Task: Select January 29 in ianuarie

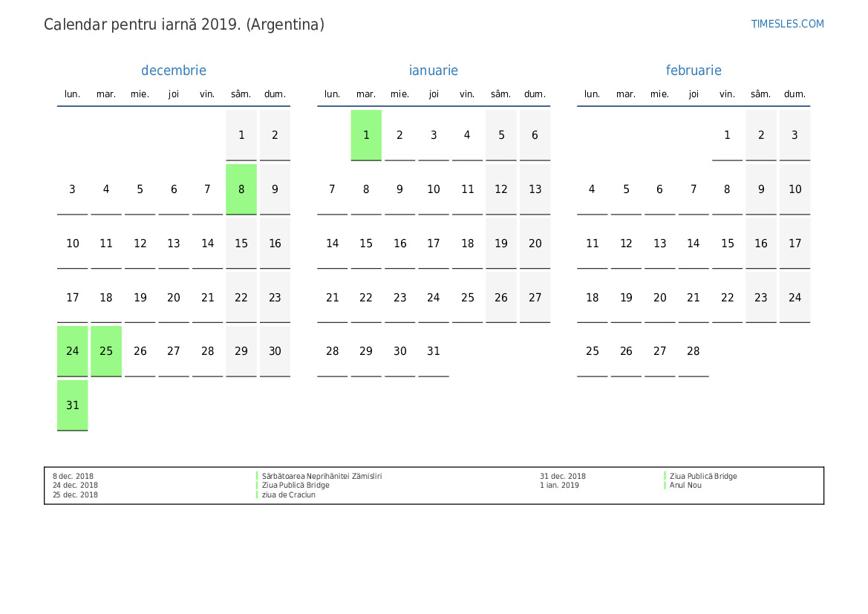Action: click(366, 352)
